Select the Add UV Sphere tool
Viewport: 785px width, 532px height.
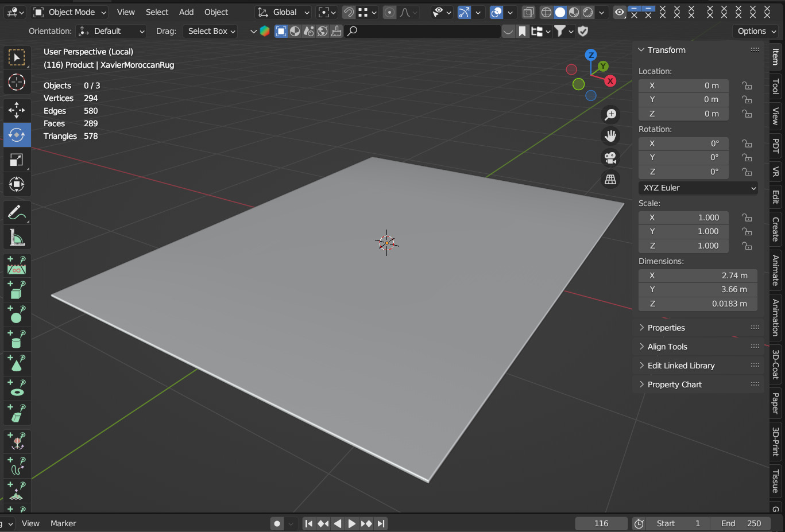tap(17, 315)
